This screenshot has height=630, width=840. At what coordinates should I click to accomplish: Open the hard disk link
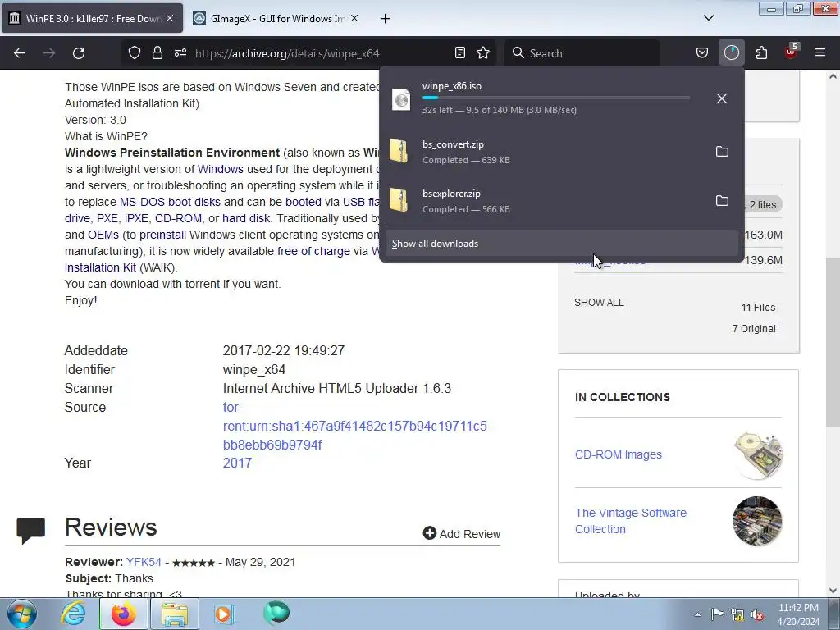[246, 218]
